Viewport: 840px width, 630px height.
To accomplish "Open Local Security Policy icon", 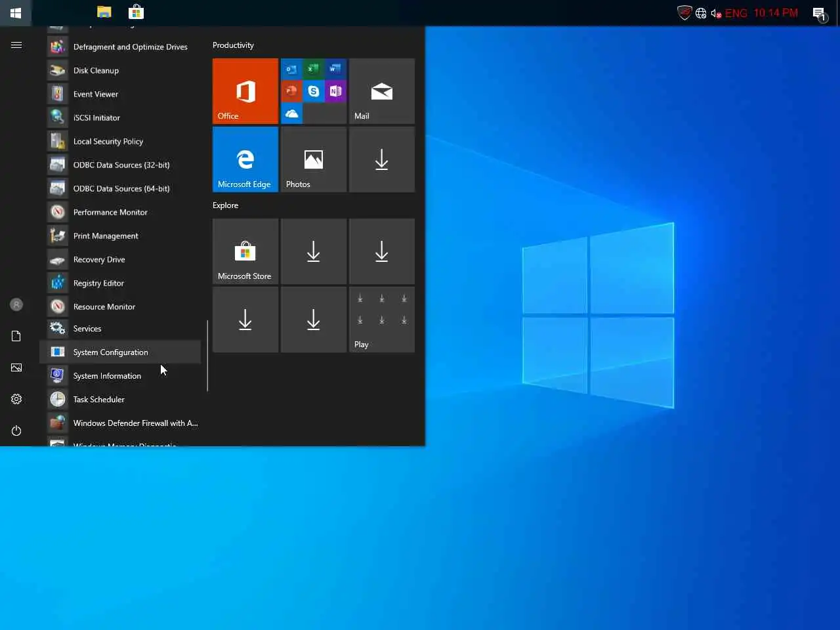I will tap(58, 141).
